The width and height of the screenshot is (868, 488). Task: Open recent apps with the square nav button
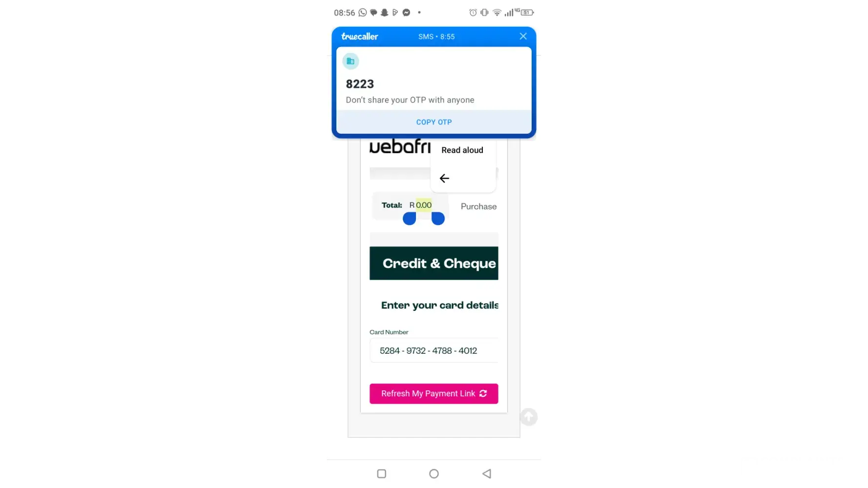pyautogui.click(x=382, y=473)
